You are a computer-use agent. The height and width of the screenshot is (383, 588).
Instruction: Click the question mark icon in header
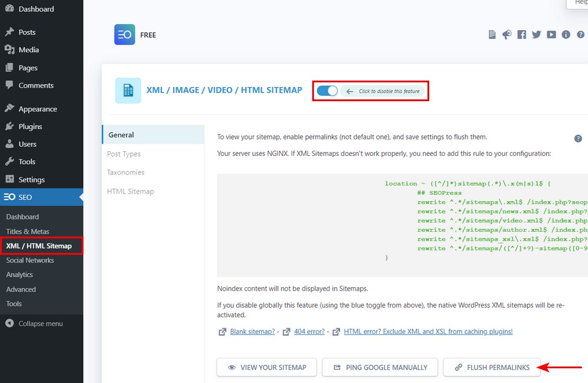tap(580, 35)
